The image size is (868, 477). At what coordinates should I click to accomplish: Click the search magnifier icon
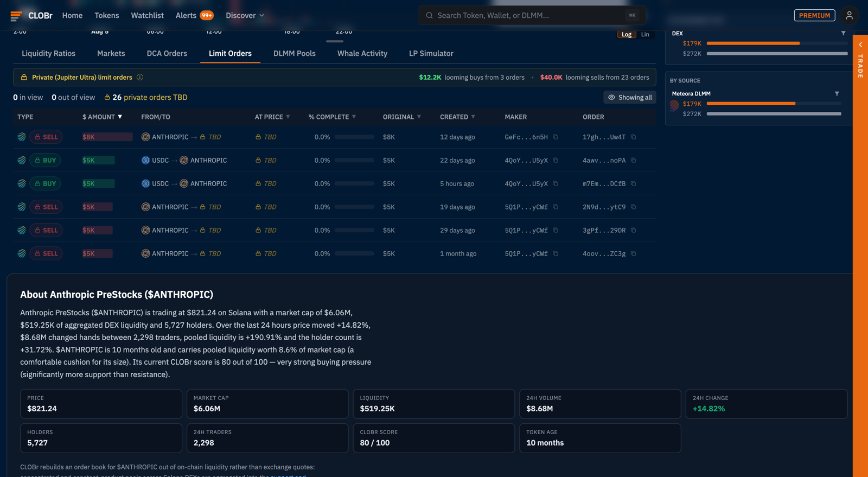click(x=429, y=15)
